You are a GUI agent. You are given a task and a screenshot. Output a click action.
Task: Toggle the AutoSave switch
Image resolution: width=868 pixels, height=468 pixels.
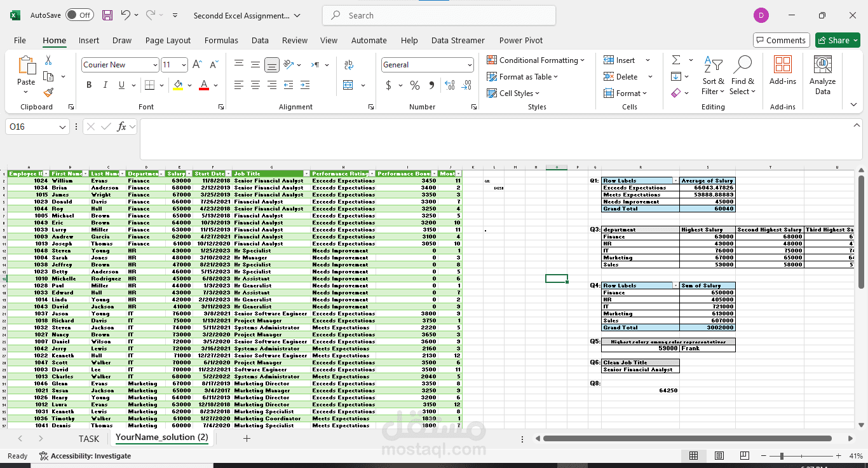click(x=79, y=15)
